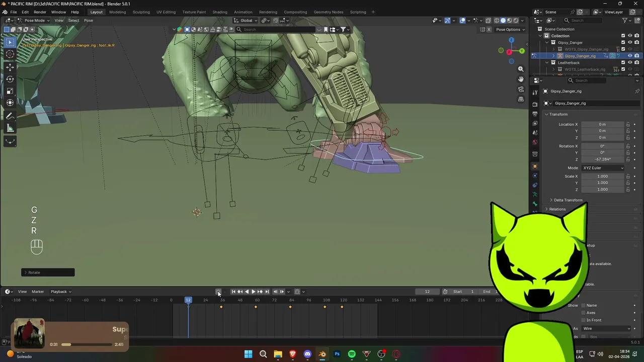Open the XYZ Euler rotation mode dropdown

(603, 168)
